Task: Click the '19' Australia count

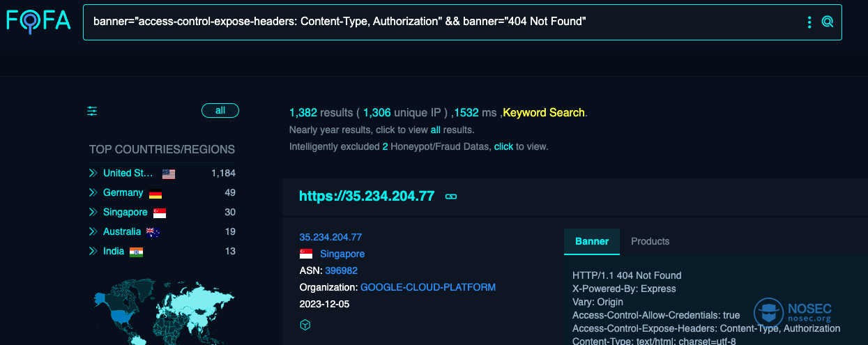Action: click(229, 231)
